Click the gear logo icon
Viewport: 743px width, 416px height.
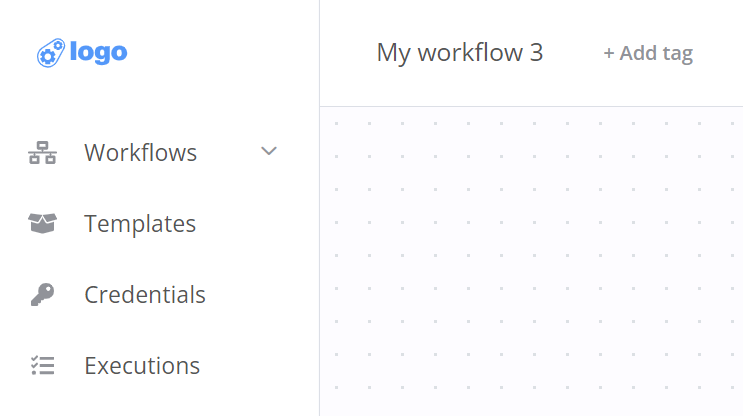[x=51, y=52]
